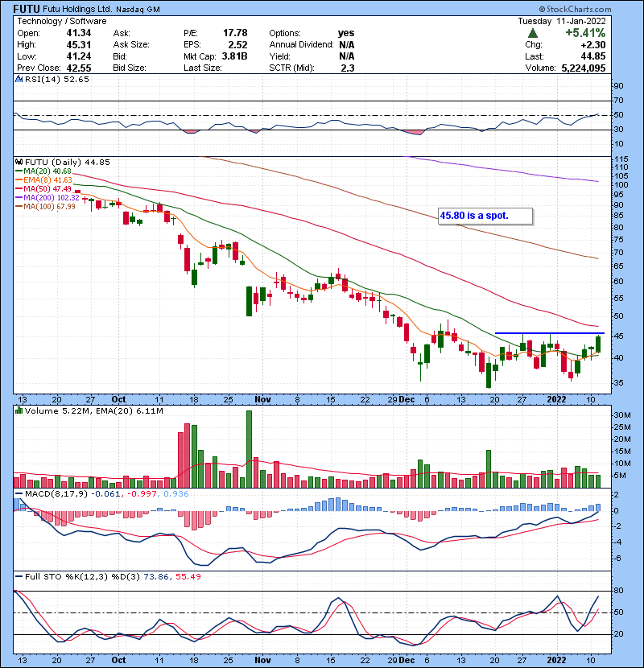Click the P/E ratio 17.78

coord(235,33)
